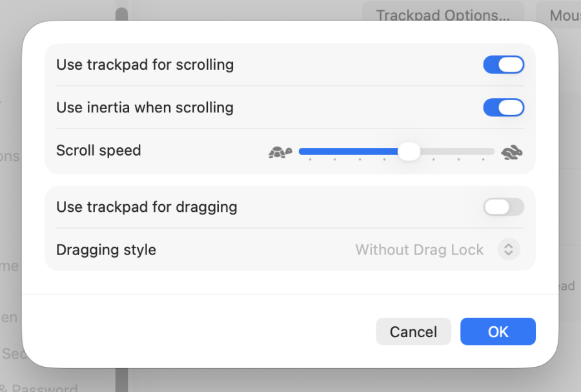Turn off "Use inertia when scrolling"
The width and height of the screenshot is (581, 392).
504,107
